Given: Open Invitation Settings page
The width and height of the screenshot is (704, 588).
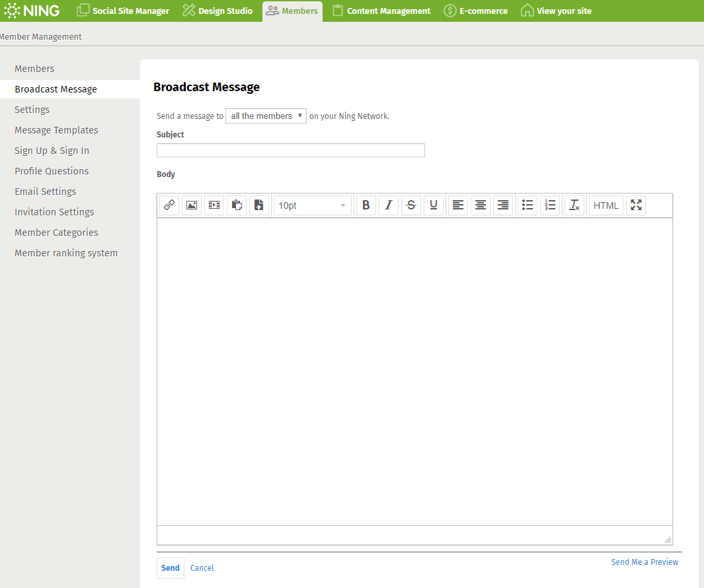Looking at the screenshot, I should point(54,212).
